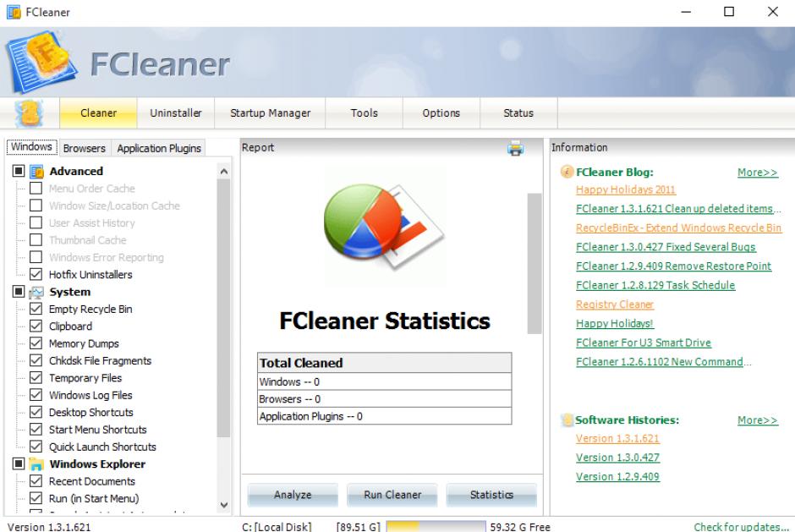Open the Uninstaller tab
The image size is (795, 532).
[175, 113]
